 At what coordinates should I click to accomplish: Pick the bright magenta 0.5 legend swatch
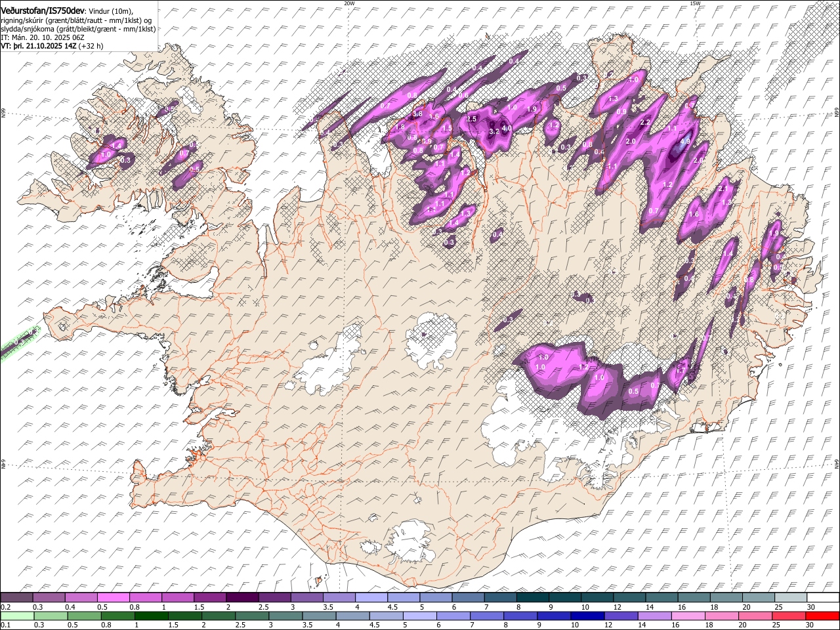pos(113,598)
